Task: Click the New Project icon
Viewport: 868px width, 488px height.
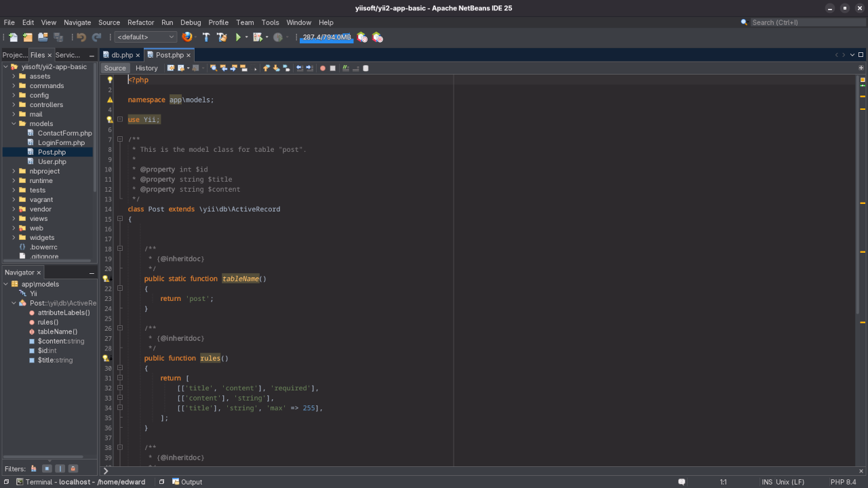Action: pos(28,37)
